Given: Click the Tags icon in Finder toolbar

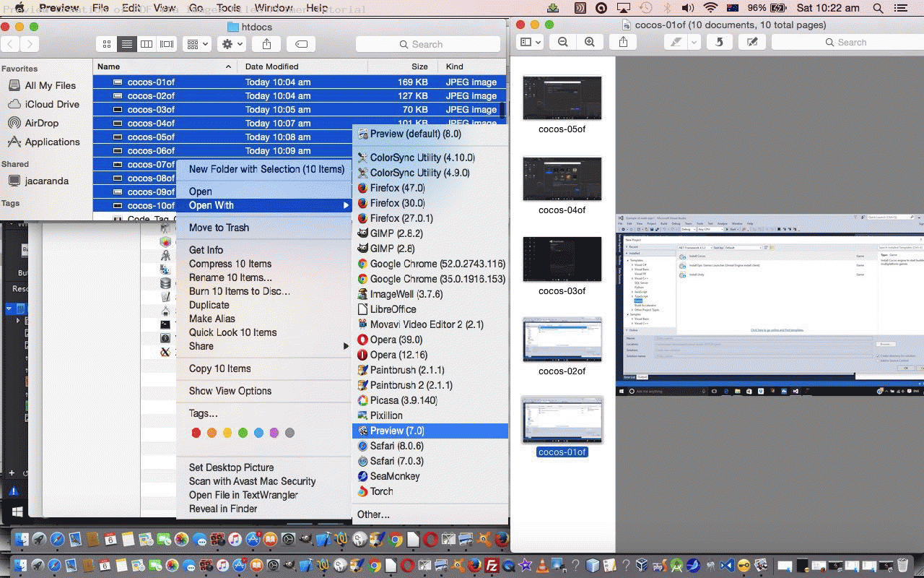Looking at the screenshot, I should point(301,43).
